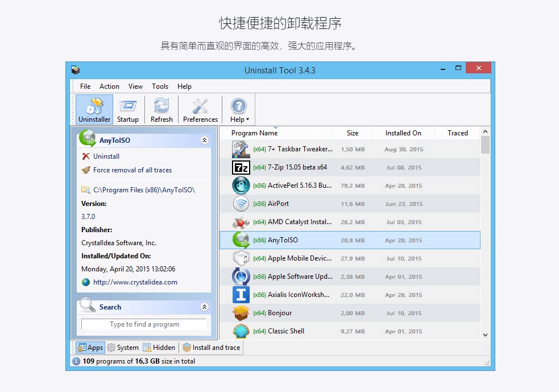Click the program list scroll down arrow
The width and height of the screenshot is (559, 392).
point(485,335)
